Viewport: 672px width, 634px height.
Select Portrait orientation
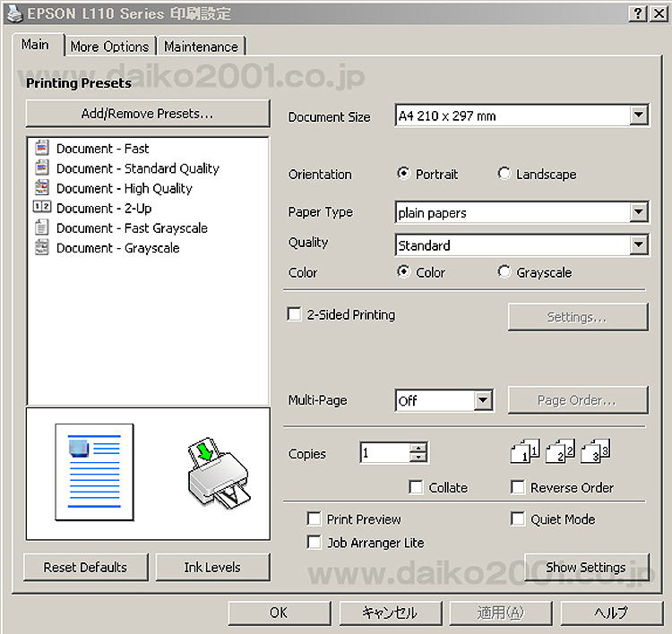point(403,174)
